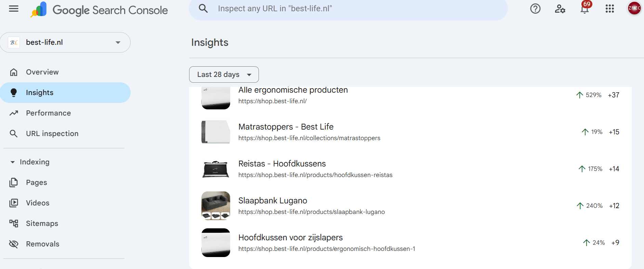
Task: Click the Google Search Console logo
Action: pyautogui.click(x=99, y=10)
